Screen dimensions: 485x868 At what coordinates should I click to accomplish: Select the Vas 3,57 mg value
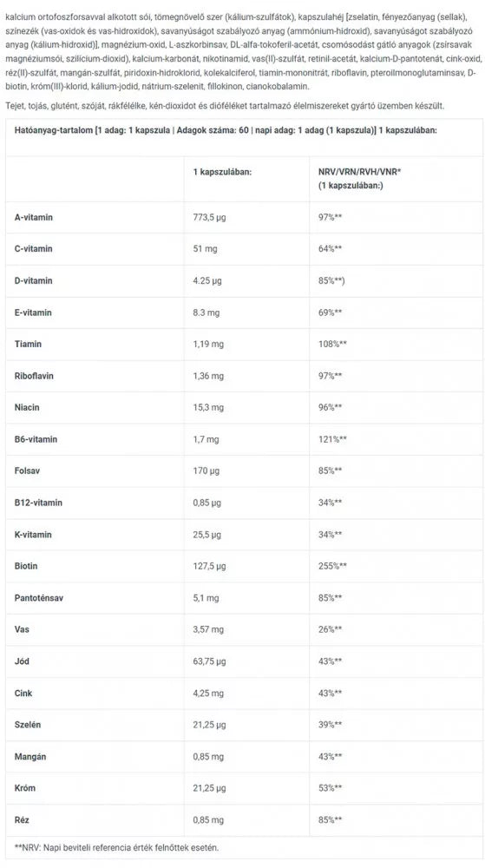pyautogui.click(x=208, y=630)
